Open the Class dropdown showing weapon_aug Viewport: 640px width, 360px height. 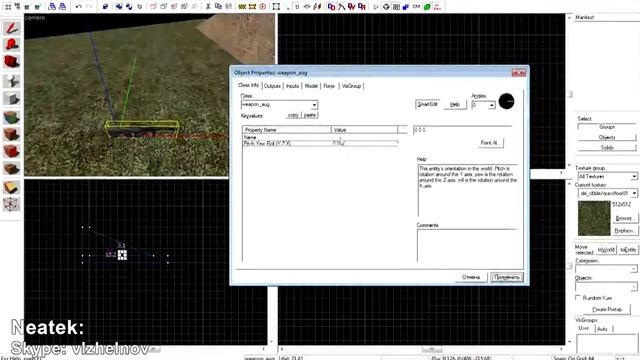tap(279, 105)
